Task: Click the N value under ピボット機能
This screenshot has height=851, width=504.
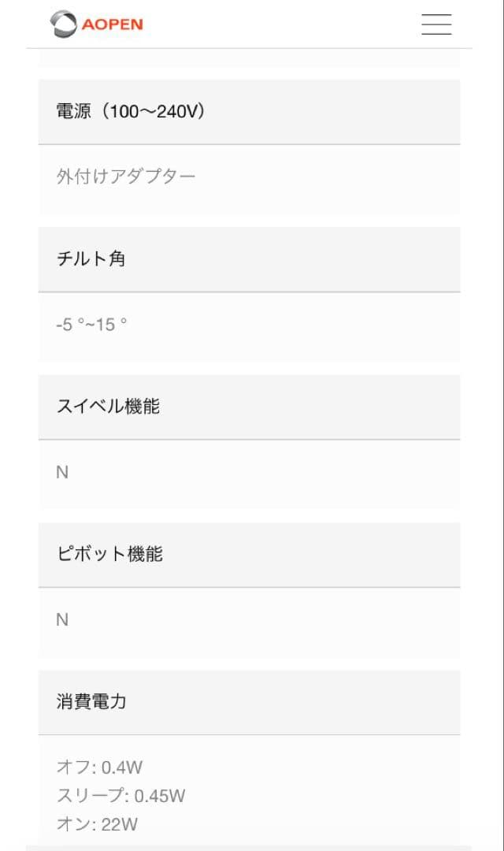Action: click(x=62, y=619)
